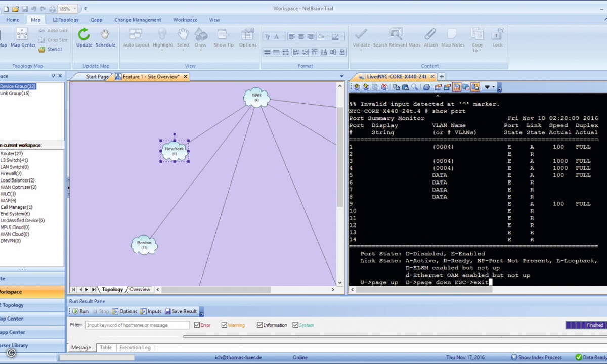Switch to the Execution Log tab
The width and height of the screenshot is (607, 364).
[x=135, y=348]
